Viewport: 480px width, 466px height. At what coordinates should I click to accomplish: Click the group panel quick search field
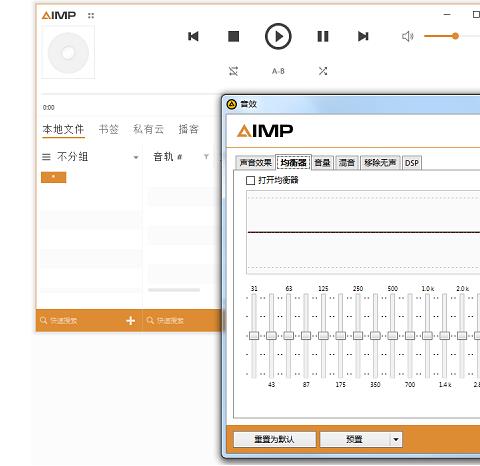80,321
